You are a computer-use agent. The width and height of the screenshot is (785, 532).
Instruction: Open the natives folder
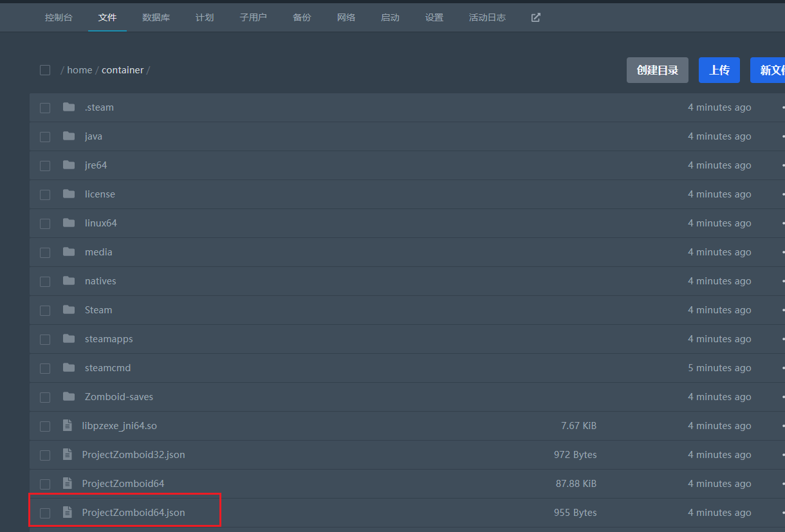click(100, 281)
